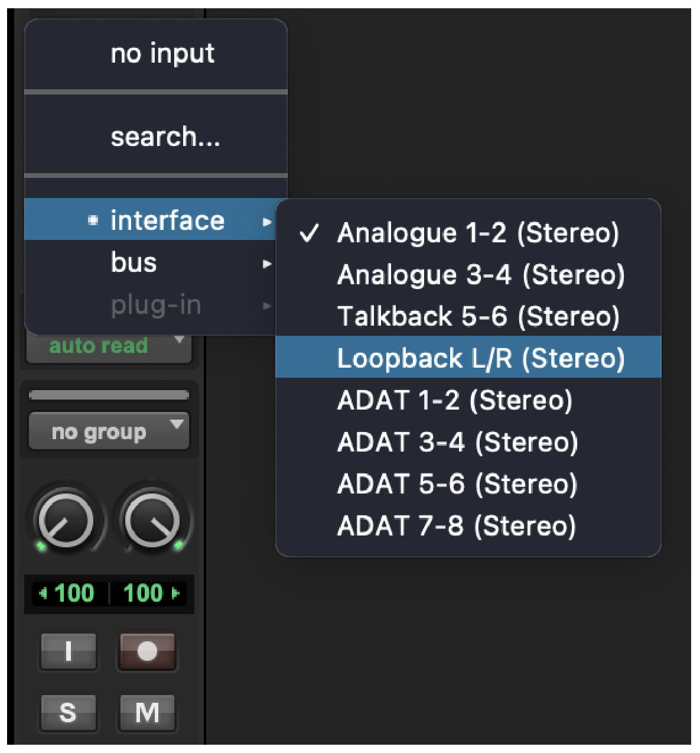The image size is (700, 753).
Task: Select Loopback L/R (Stereo) input
Action: coord(468,358)
